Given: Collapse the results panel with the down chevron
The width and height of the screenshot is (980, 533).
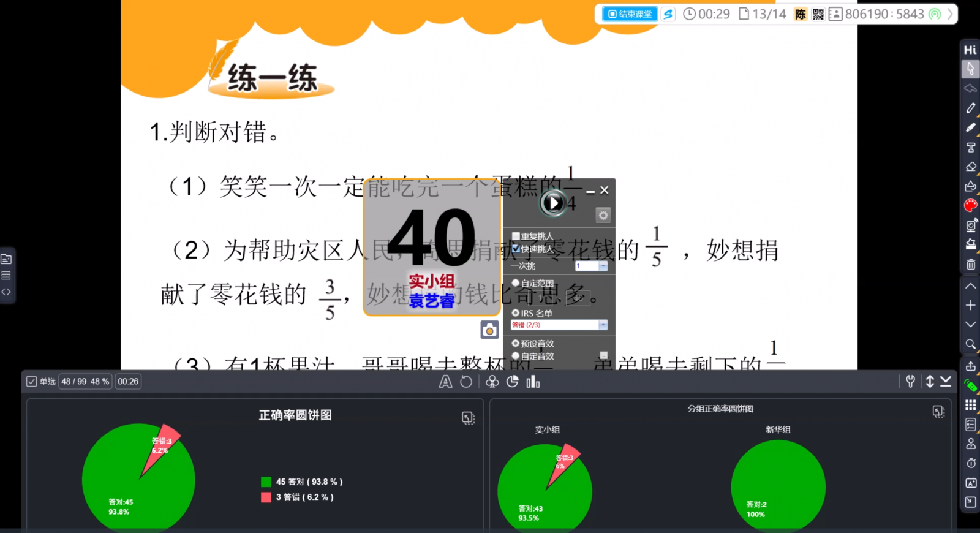Looking at the screenshot, I should (x=946, y=382).
